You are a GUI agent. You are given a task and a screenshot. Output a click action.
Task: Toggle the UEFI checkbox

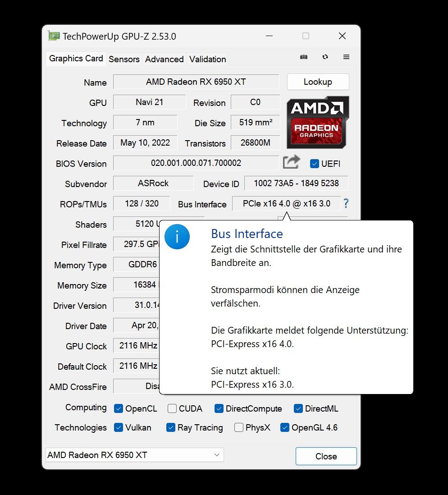click(314, 164)
